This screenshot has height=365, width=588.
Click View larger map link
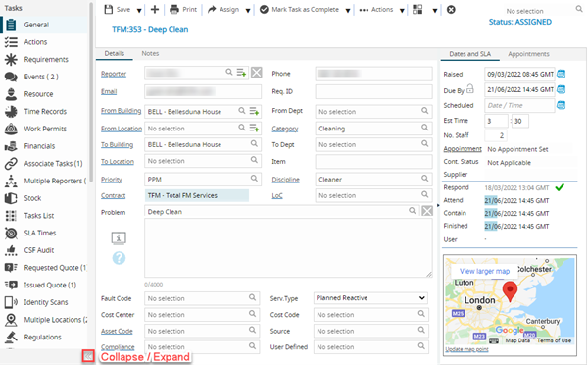coord(484,271)
